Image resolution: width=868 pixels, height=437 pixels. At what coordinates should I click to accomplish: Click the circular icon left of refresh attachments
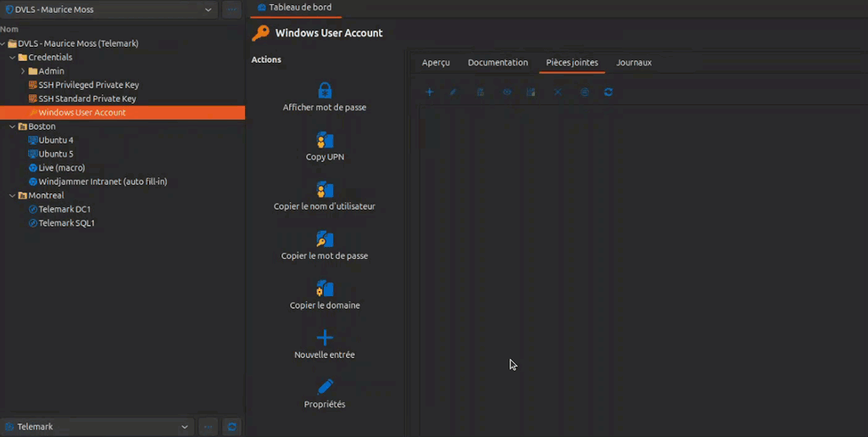pyautogui.click(x=585, y=92)
